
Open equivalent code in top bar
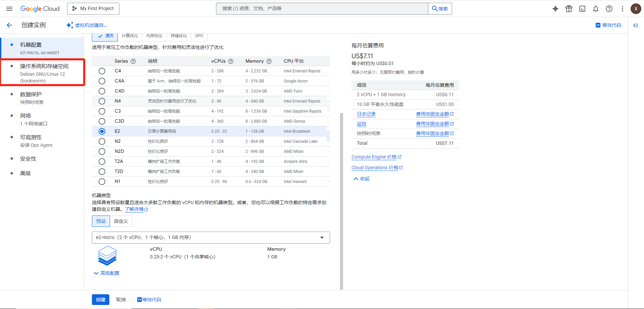[608, 25]
